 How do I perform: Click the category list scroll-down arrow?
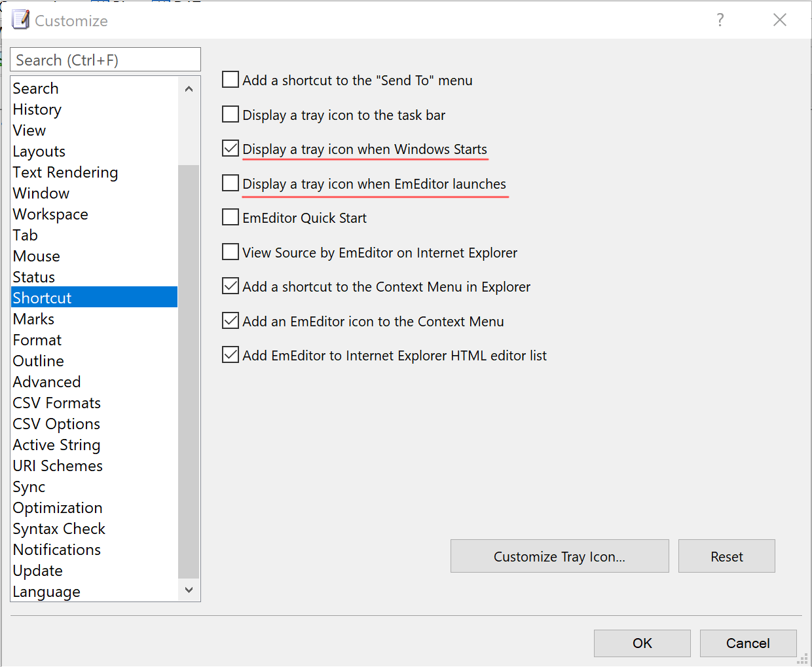pos(189,590)
